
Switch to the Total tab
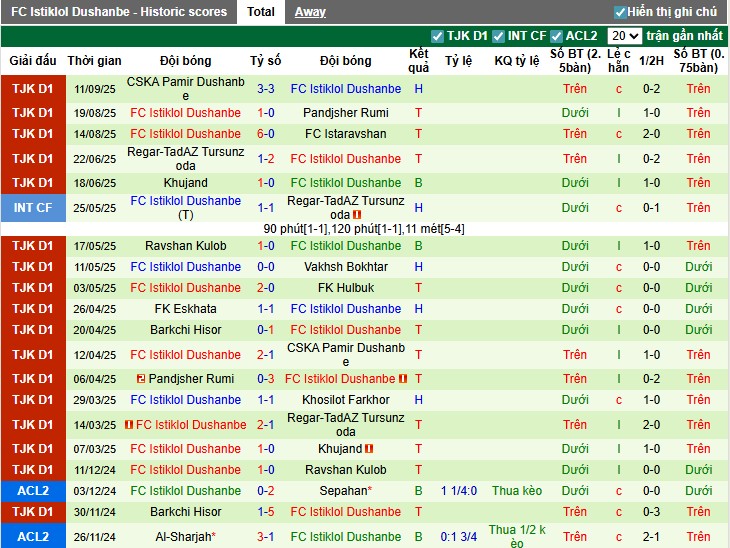click(x=261, y=12)
